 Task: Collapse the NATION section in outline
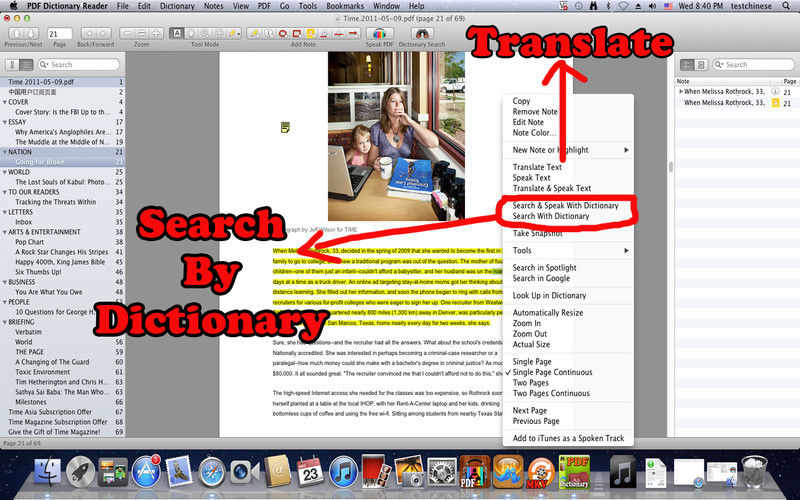5,152
